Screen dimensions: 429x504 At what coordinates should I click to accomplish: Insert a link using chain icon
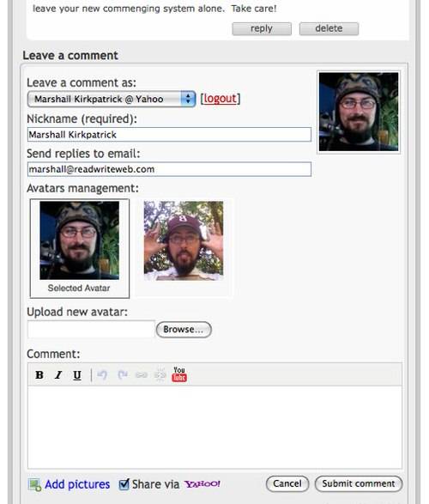142,375
